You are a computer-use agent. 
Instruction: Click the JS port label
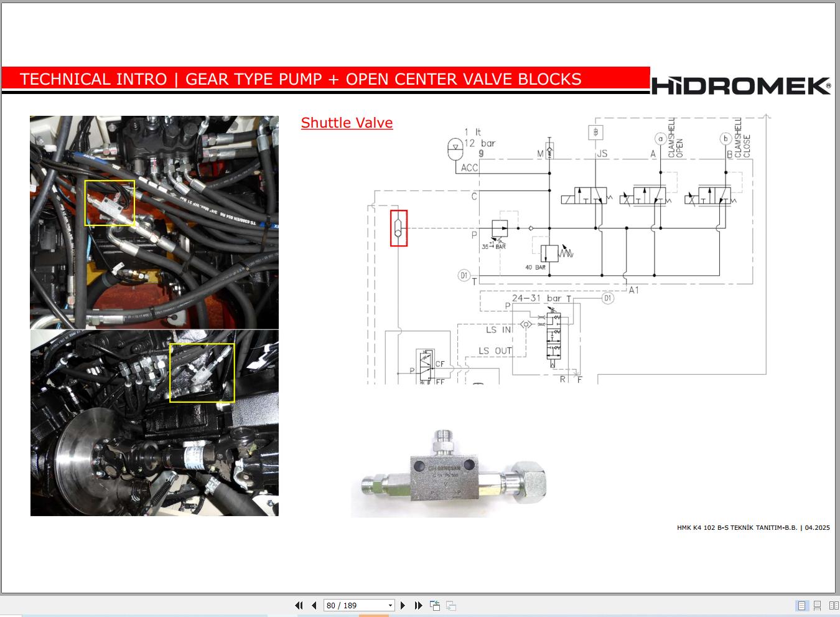click(602, 153)
